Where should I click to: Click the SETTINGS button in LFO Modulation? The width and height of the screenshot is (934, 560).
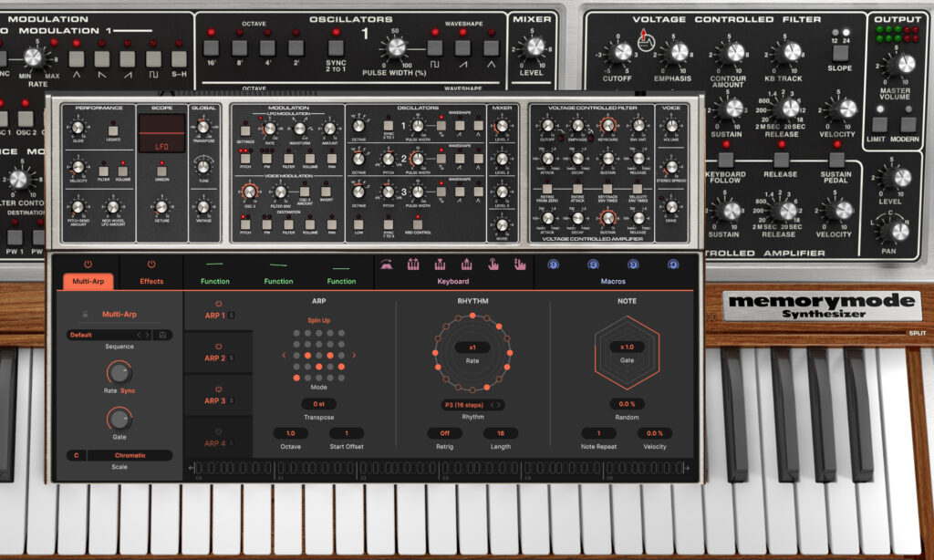[x=245, y=131]
